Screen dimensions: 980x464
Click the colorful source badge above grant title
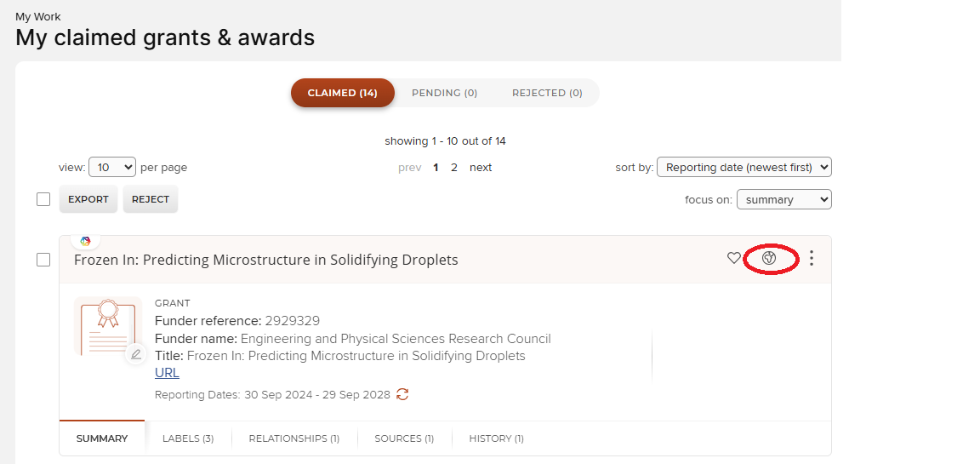[x=85, y=241]
